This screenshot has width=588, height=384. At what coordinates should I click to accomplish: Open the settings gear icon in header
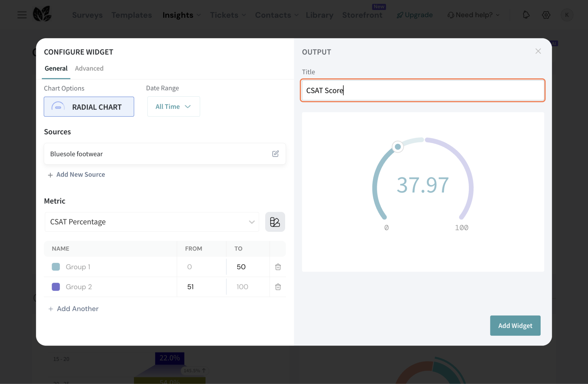tap(546, 15)
